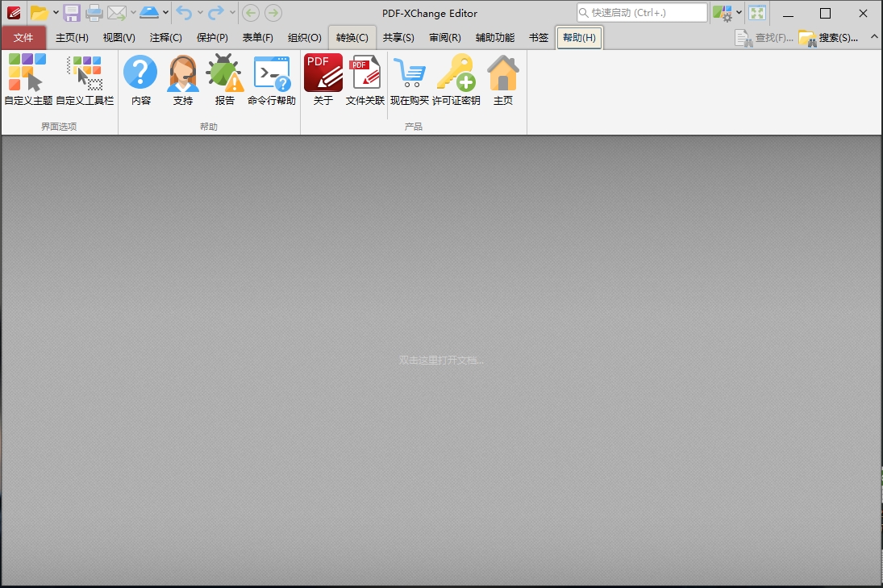Open 文件关联 file associations
This screenshot has height=588, width=883.
[365, 80]
